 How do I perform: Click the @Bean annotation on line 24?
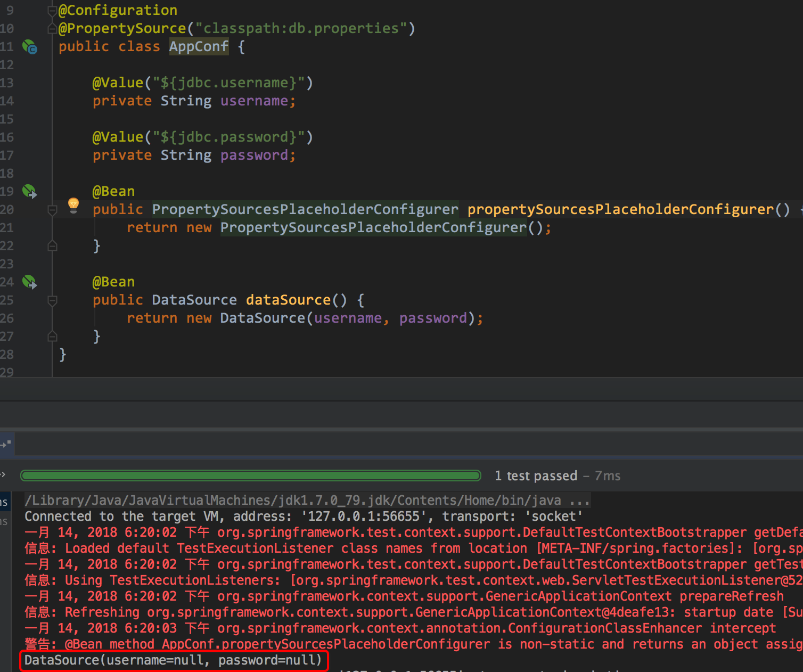tap(113, 282)
